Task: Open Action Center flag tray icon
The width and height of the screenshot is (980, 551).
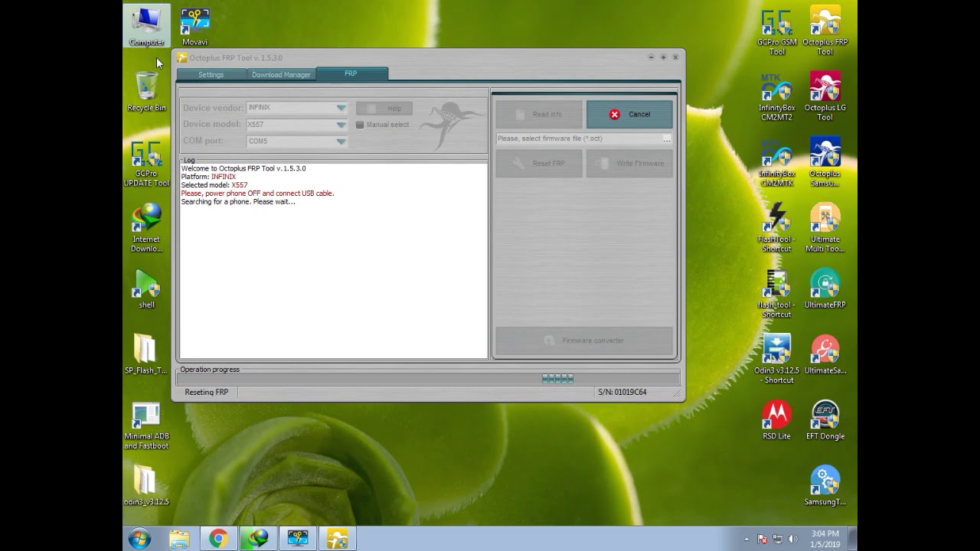Action: click(x=763, y=539)
